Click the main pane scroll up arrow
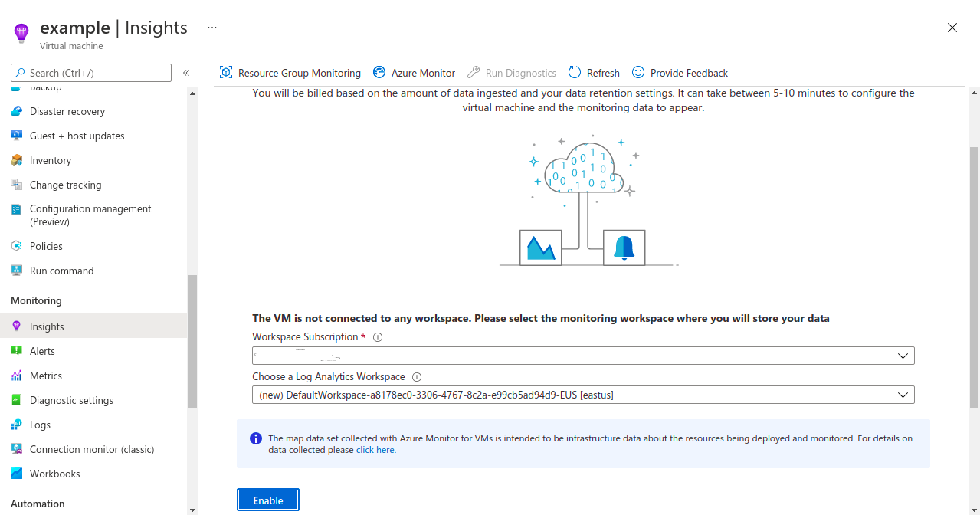 (975, 93)
